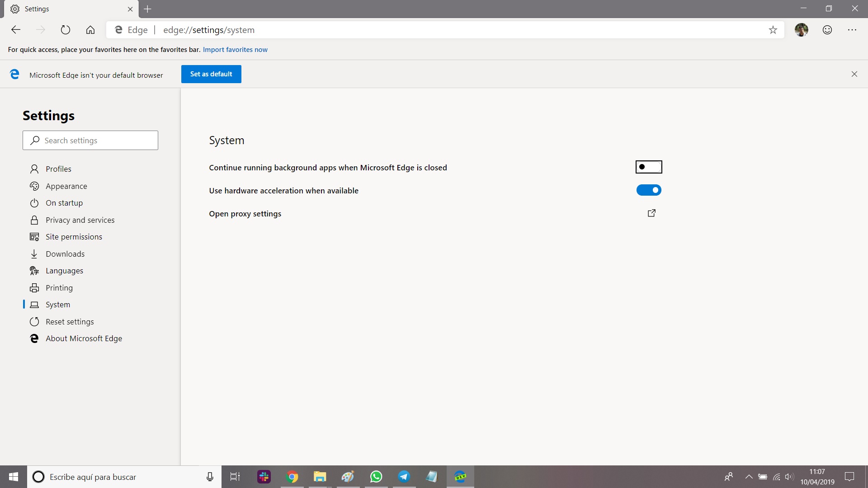The height and width of the screenshot is (488, 868).
Task: Show hidden system tray icons
Action: (749, 477)
